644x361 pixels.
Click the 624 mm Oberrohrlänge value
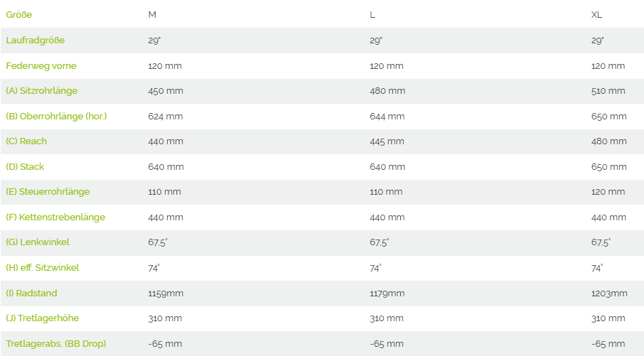(x=165, y=117)
